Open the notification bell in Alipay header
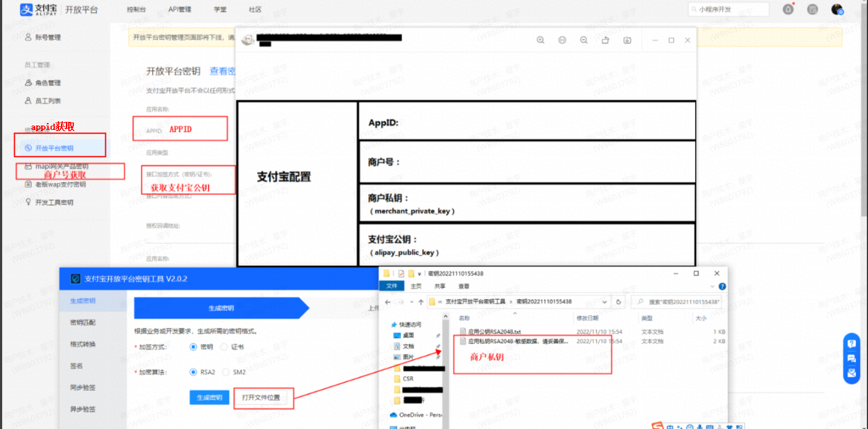This screenshot has width=868, height=429. point(788,9)
